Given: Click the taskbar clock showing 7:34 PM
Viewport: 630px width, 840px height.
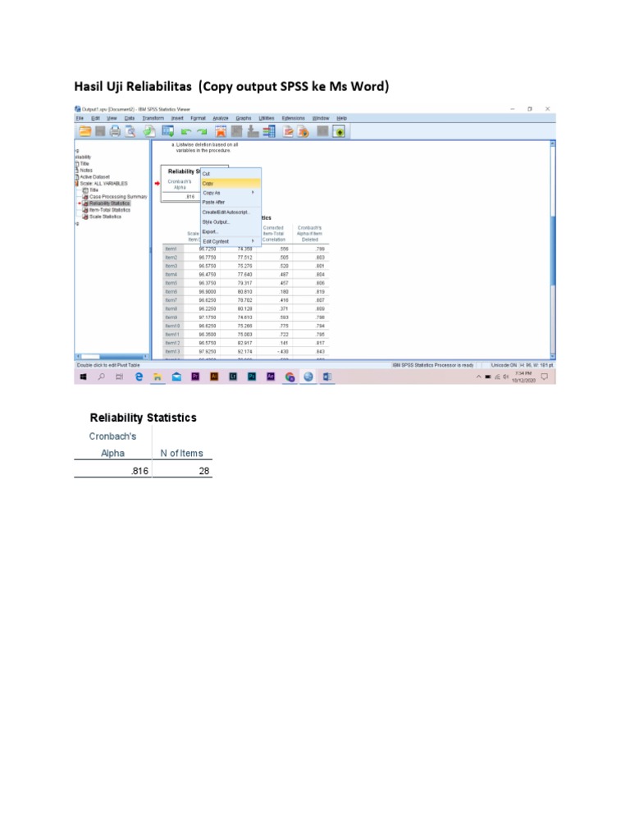Looking at the screenshot, I should coord(523,377).
